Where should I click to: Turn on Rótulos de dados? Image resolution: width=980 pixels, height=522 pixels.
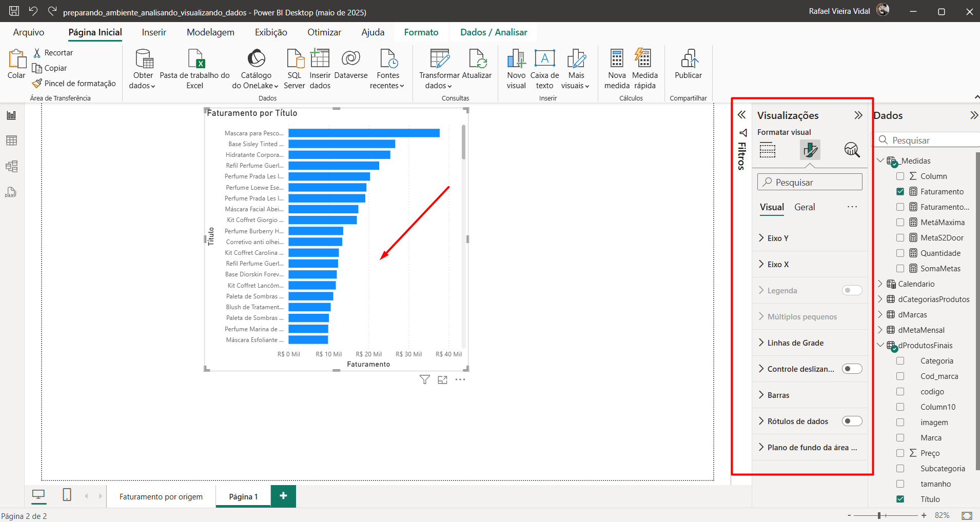point(852,421)
